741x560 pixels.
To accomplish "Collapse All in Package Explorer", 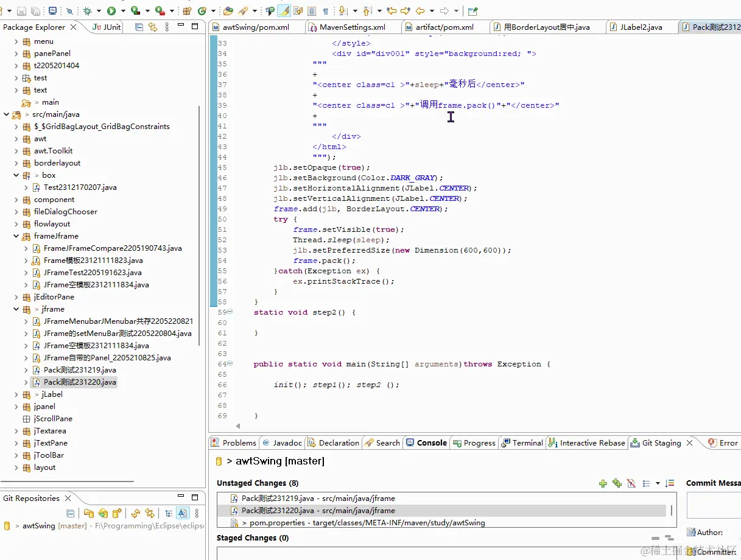I will click(x=139, y=27).
